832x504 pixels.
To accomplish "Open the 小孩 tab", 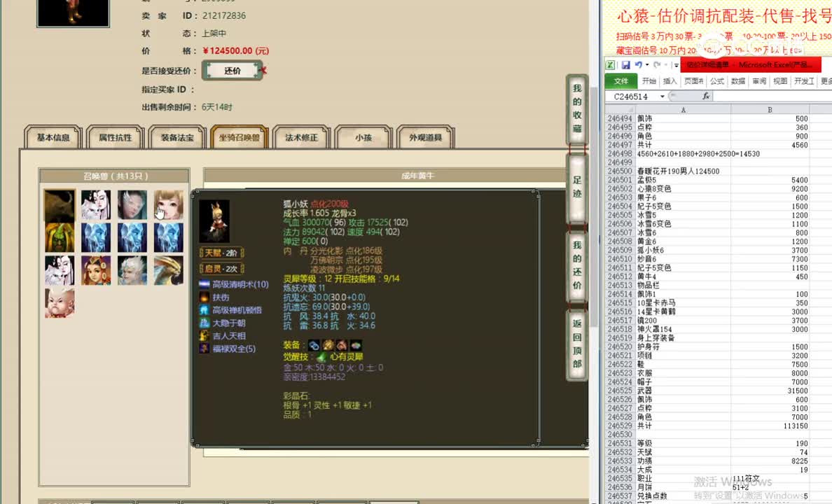I will pos(363,137).
